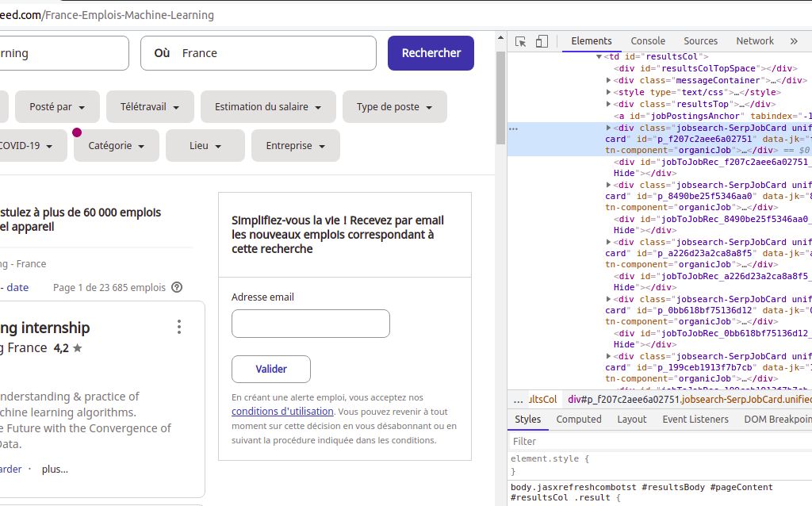Viewport: 812px width, 506px height.
Task: Click the three-dot menu on job card
Action: tap(179, 327)
